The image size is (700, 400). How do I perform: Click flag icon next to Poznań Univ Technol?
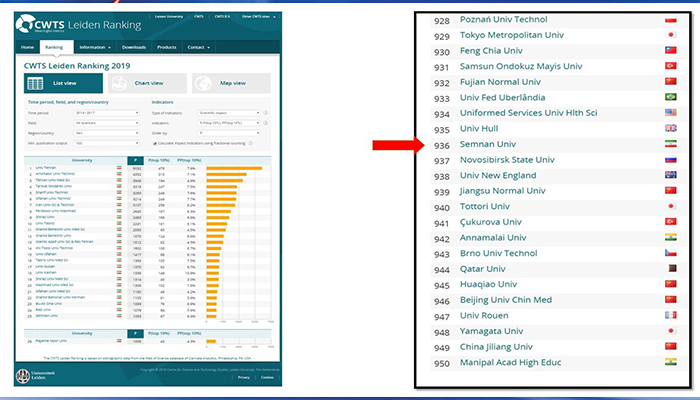671,20
